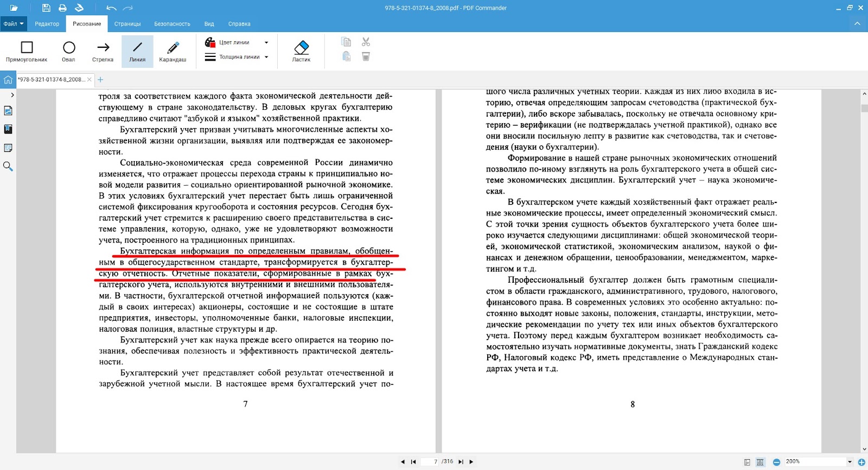The width and height of the screenshot is (868, 470).
Task: Click the line thickness icon
Action: point(210,57)
